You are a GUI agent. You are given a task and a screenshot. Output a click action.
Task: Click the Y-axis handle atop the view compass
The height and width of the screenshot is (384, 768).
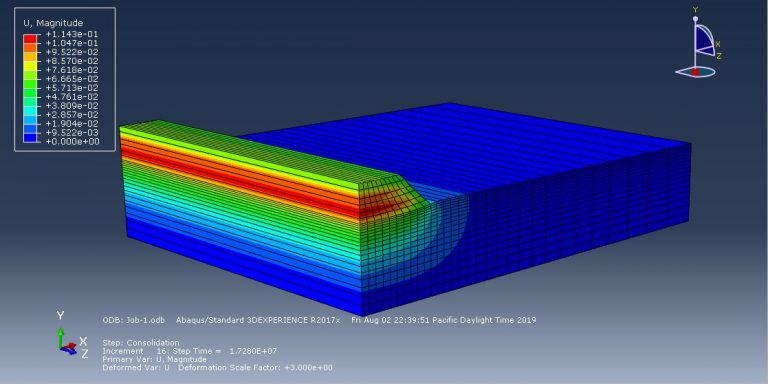[695, 18]
